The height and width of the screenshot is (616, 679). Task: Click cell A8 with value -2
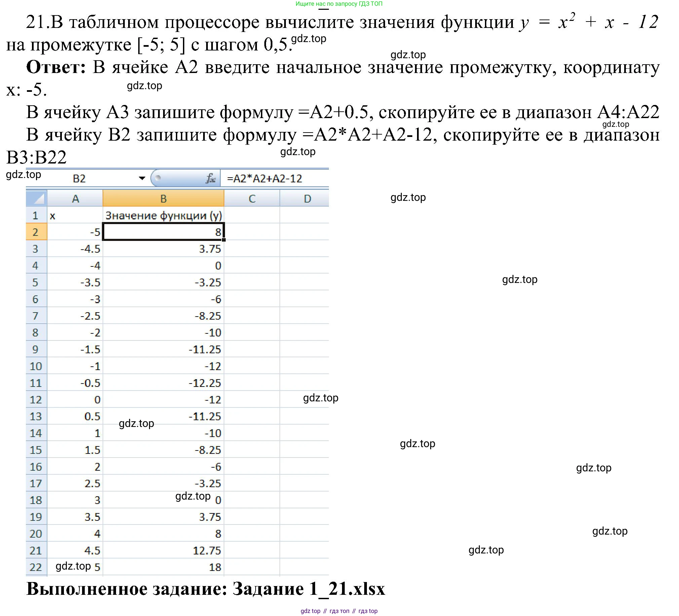(75, 333)
